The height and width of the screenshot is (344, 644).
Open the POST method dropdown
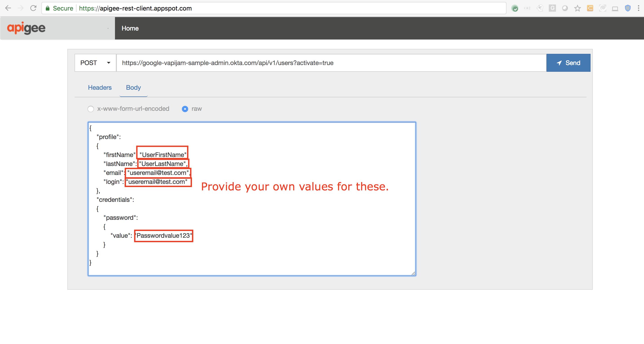point(95,63)
